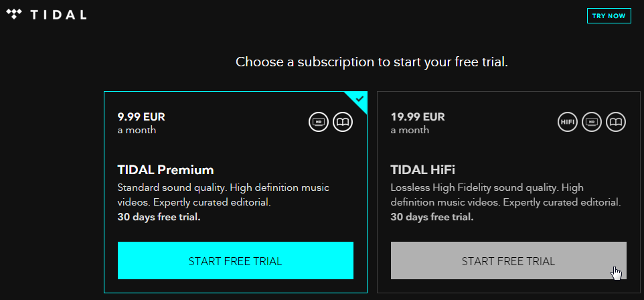Screen dimensions: 644x300
Task: Click the TRY NOW button
Action: tap(609, 15)
